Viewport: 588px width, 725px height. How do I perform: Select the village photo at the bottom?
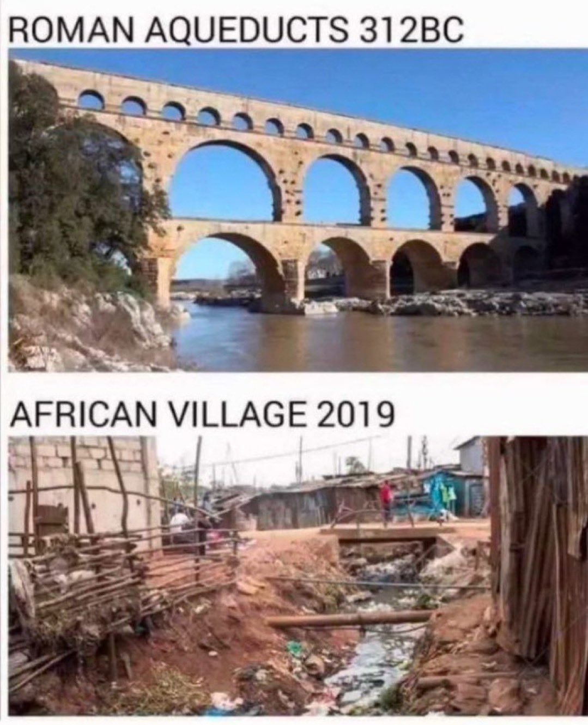(x=298, y=576)
